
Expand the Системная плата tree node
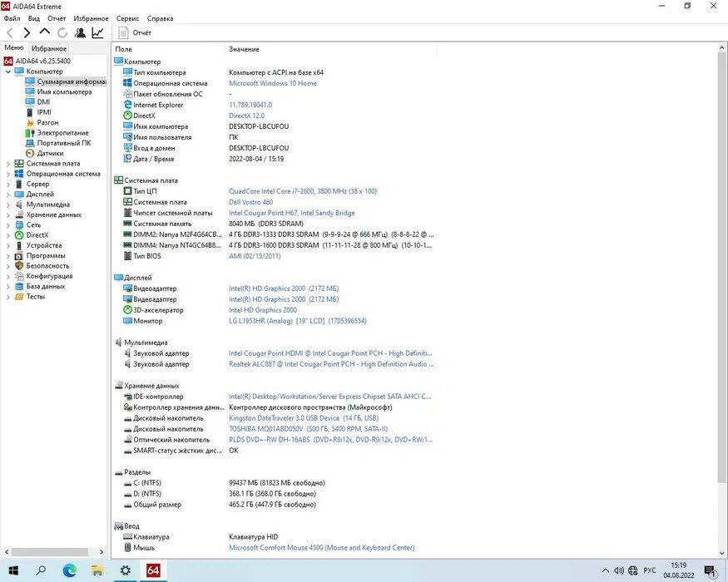[x=7, y=163]
